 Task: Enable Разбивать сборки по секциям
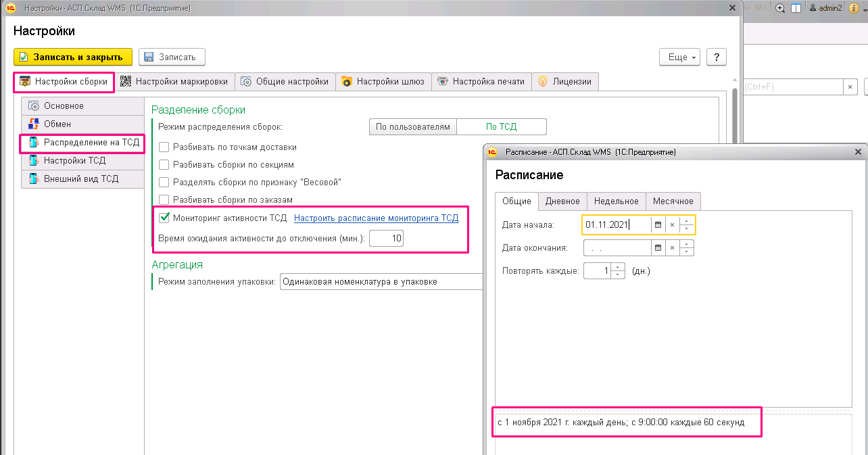164,164
